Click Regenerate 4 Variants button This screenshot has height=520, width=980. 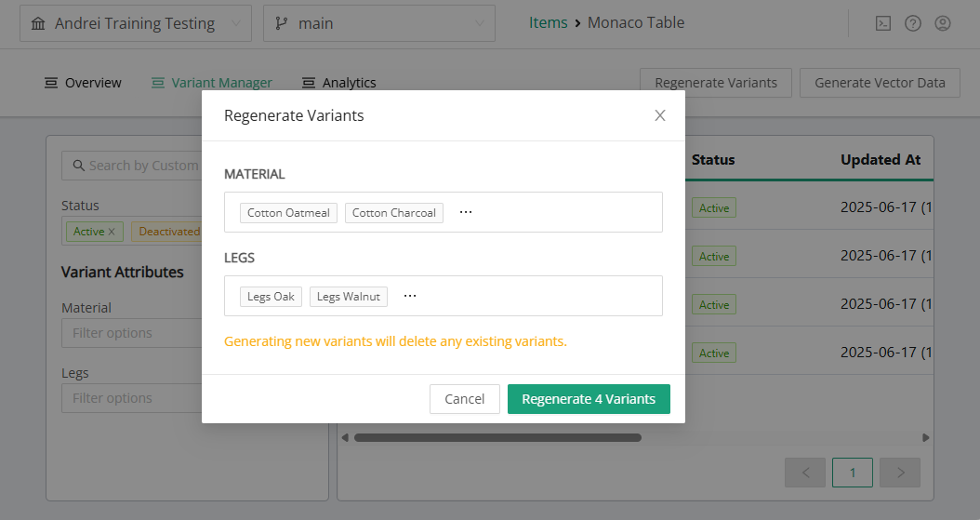[x=589, y=399]
